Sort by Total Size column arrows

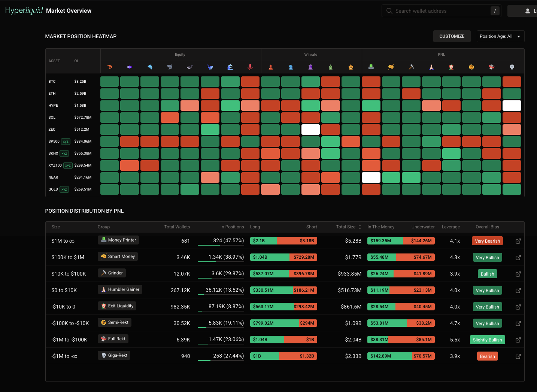[360, 227]
